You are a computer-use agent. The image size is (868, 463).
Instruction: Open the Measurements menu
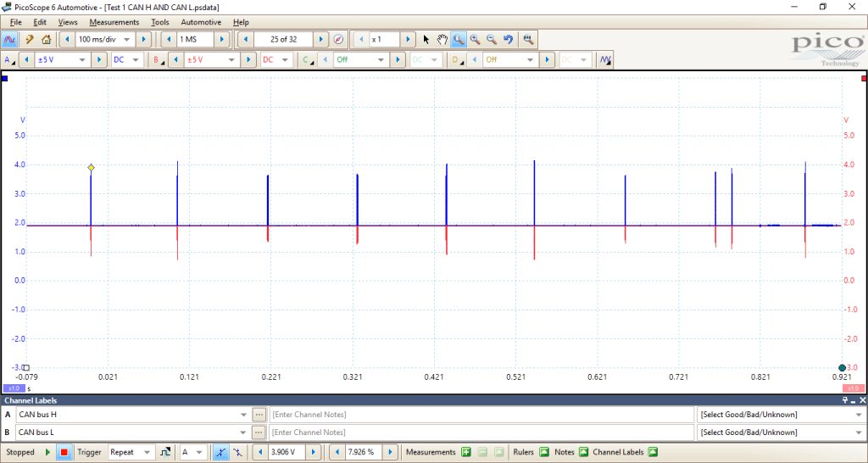coord(114,22)
